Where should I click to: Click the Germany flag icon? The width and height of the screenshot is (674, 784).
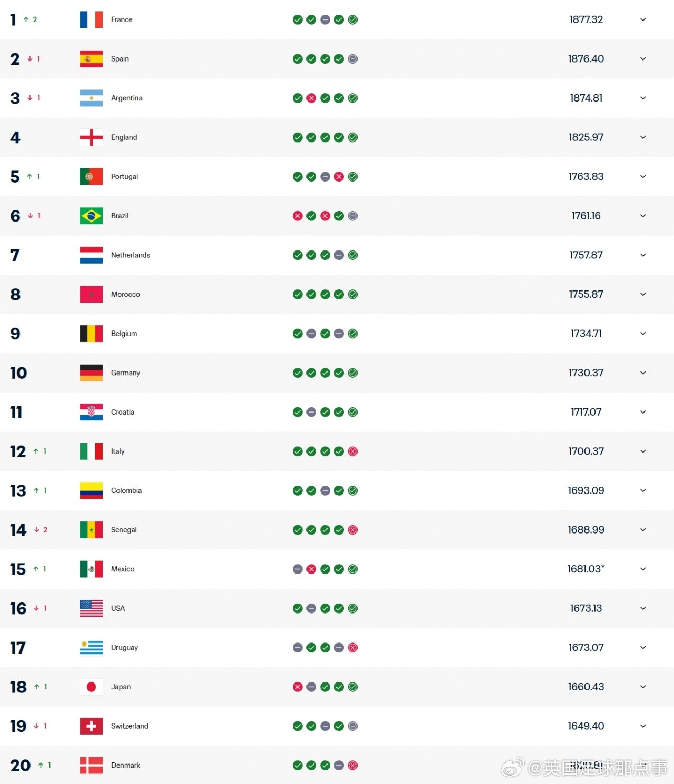pyautogui.click(x=91, y=373)
